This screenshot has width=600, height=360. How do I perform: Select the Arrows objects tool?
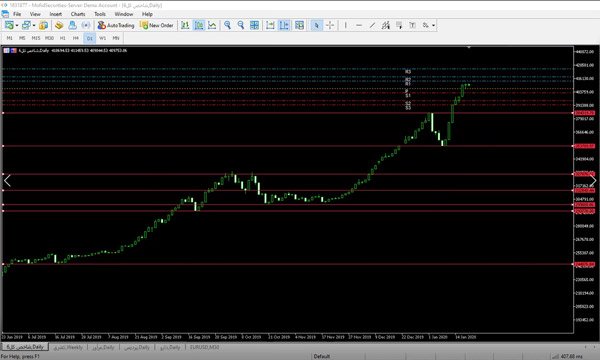426,25
